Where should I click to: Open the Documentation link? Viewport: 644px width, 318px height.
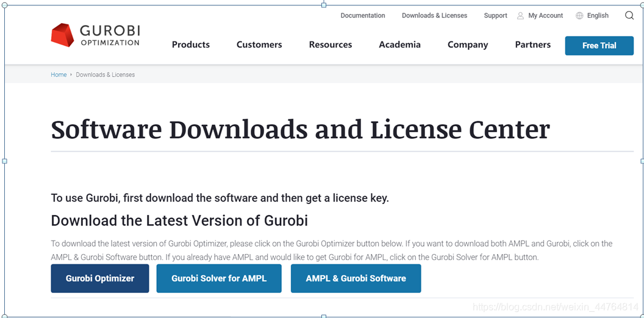click(363, 16)
